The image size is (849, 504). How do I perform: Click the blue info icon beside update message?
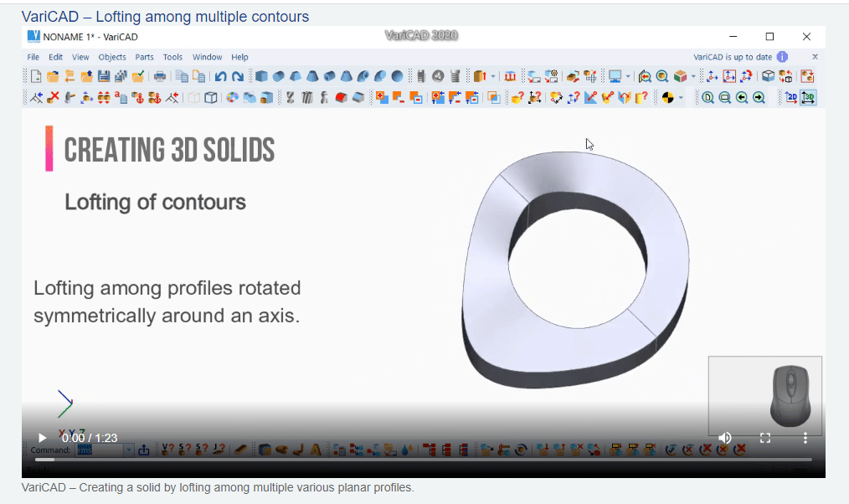click(782, 57)
